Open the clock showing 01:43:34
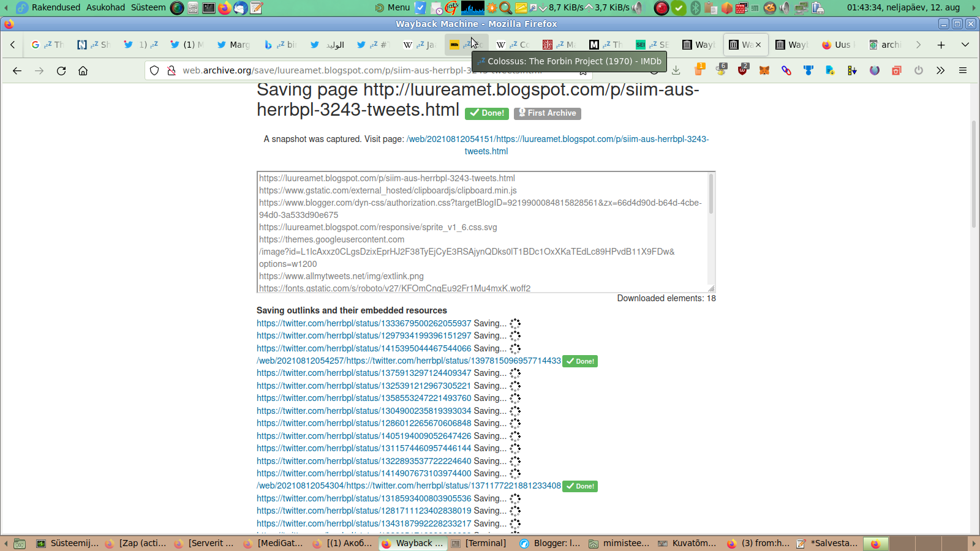This screenshot has width=980, height=551. [903, 7]
